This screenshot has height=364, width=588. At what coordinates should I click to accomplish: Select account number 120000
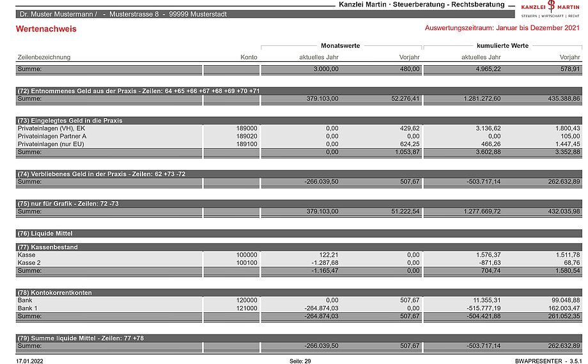click(247, 300)
